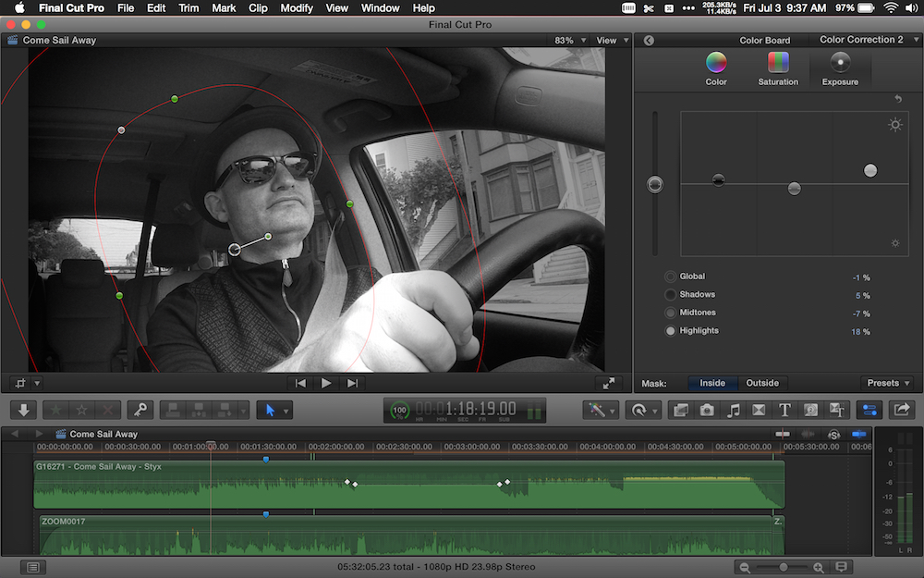Viewport: 924px width, 578px height.
Task: Click the Highlights puck on the exposure board
Action: [x=870, y=170]
